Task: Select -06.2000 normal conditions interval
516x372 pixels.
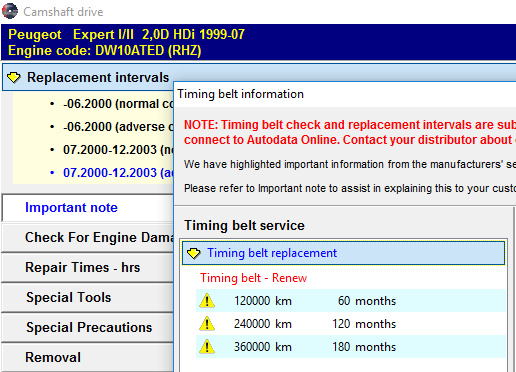Action: [x=118, y=104]
